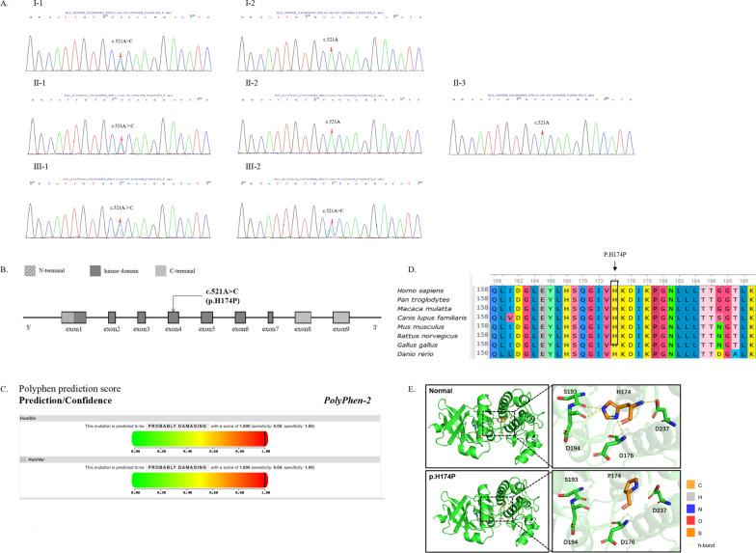Image resolution: width=756 pixels, height=553 pixels.
Task: Click the III-1 pedigree label
Action: point(40,166)
